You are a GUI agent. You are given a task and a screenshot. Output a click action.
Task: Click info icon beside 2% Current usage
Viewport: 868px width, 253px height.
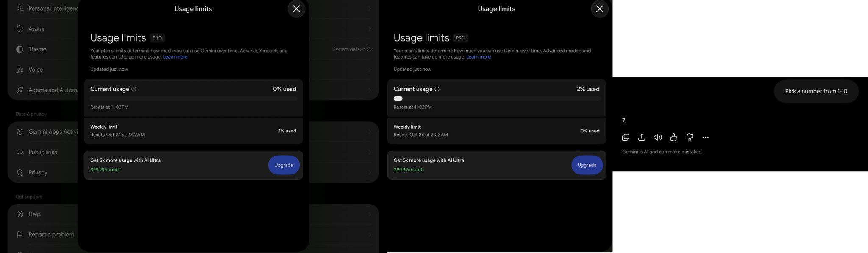[x=437, y=89]
